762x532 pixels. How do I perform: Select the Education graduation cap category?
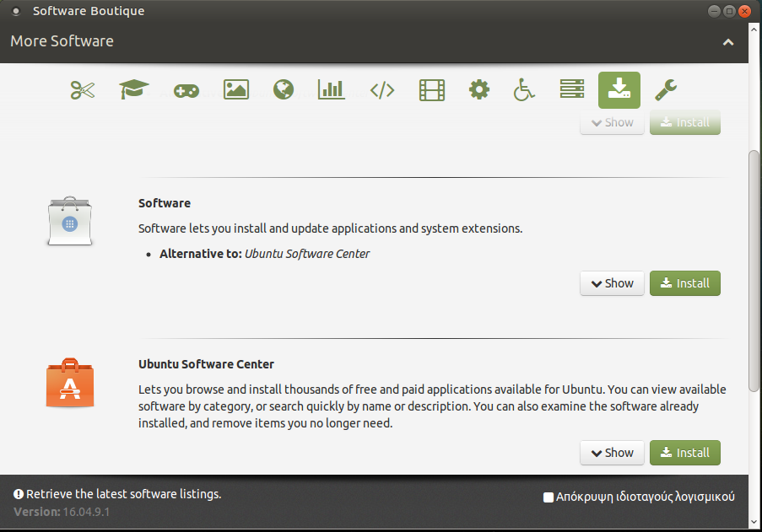coord(133,89)
